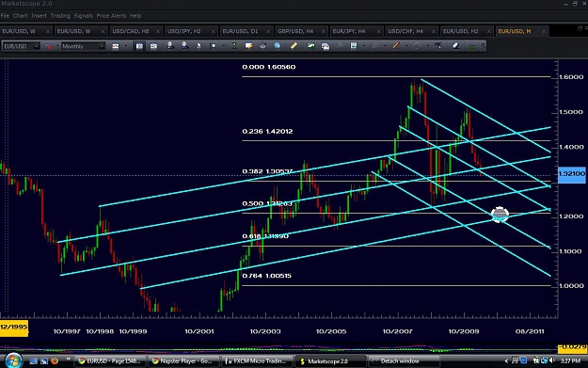Click the 1.5000 price axis value
Viewport: 588px width, 368px height.
tap(571, 112)
